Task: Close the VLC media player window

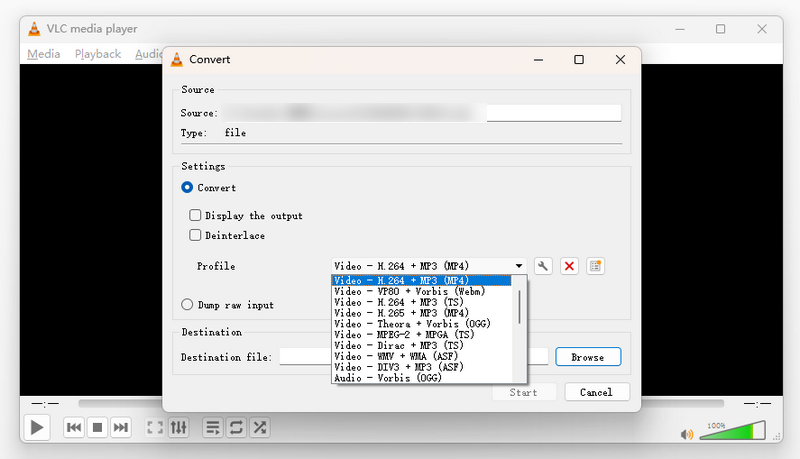Action: click(x=762, y=29)
